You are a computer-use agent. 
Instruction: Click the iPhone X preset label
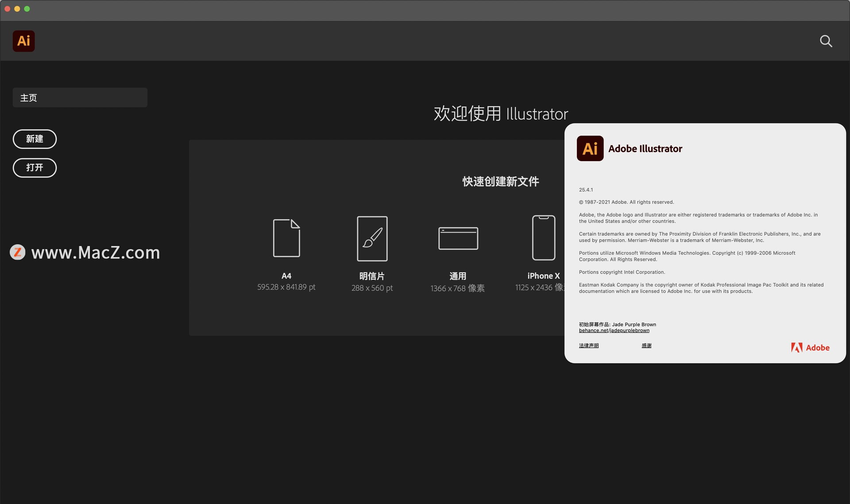pos(544,276)
